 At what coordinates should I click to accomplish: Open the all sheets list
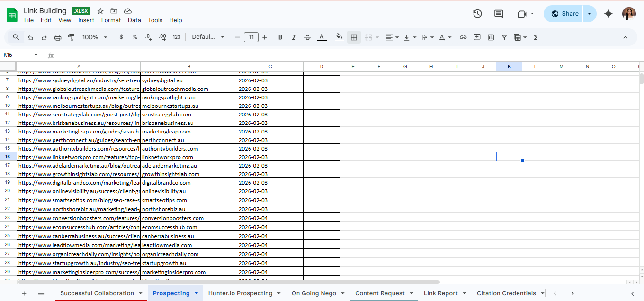point(41,293)
